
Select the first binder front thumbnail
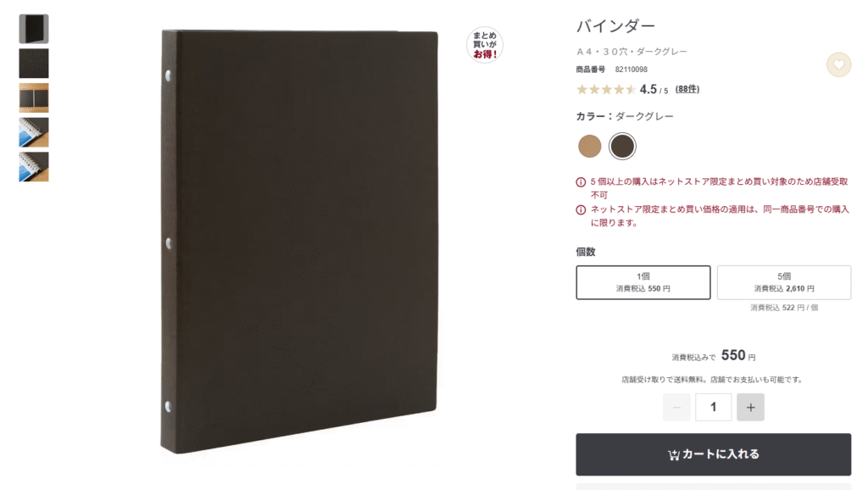[x=34, y=29]
